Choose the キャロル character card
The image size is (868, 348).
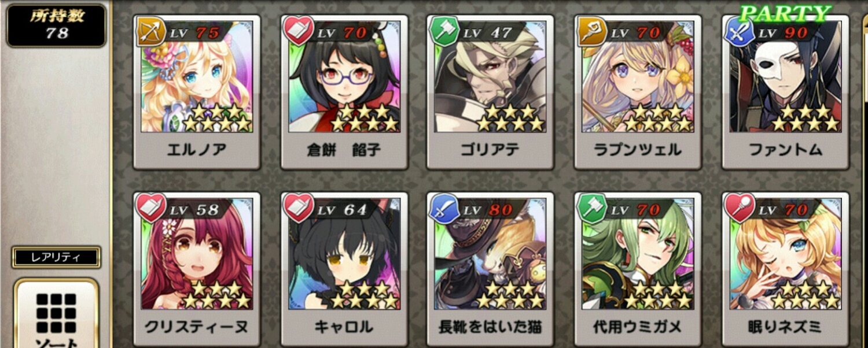[x=344, y=269]
